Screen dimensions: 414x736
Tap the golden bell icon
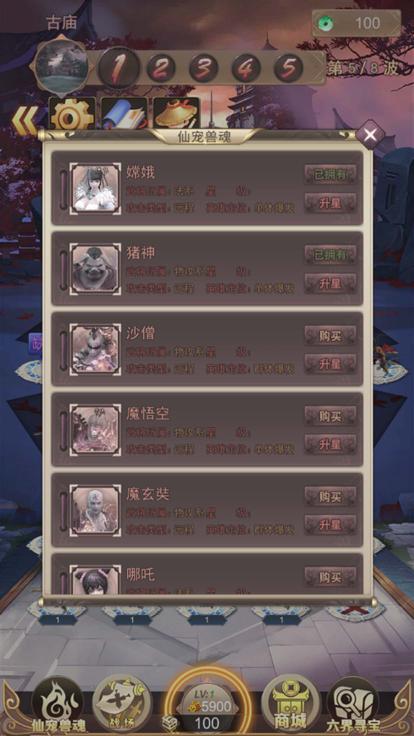[x=176, y=115]
